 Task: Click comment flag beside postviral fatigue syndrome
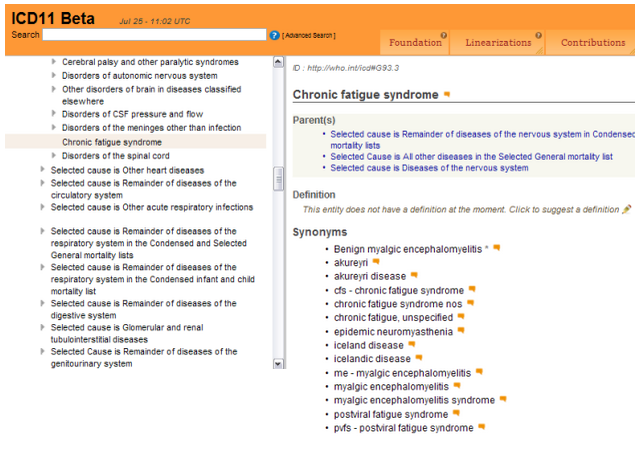pyautogui.click(x=456, y=414)
